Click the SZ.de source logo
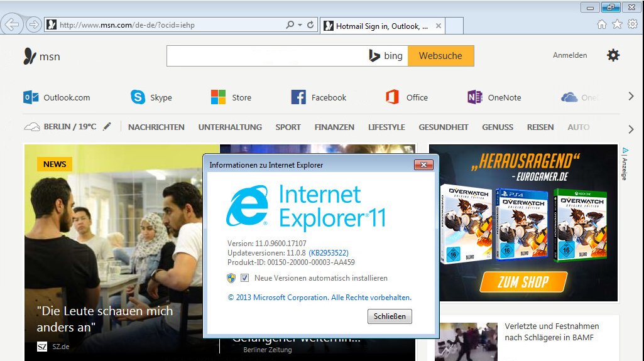This screenshot has height=361, width=644. click(42, 347)
